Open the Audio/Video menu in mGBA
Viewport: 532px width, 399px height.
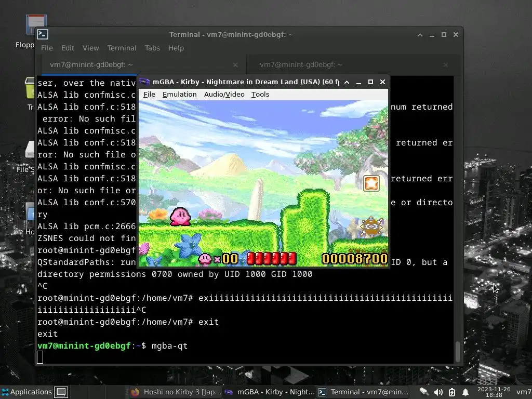(x=224, y=95)
